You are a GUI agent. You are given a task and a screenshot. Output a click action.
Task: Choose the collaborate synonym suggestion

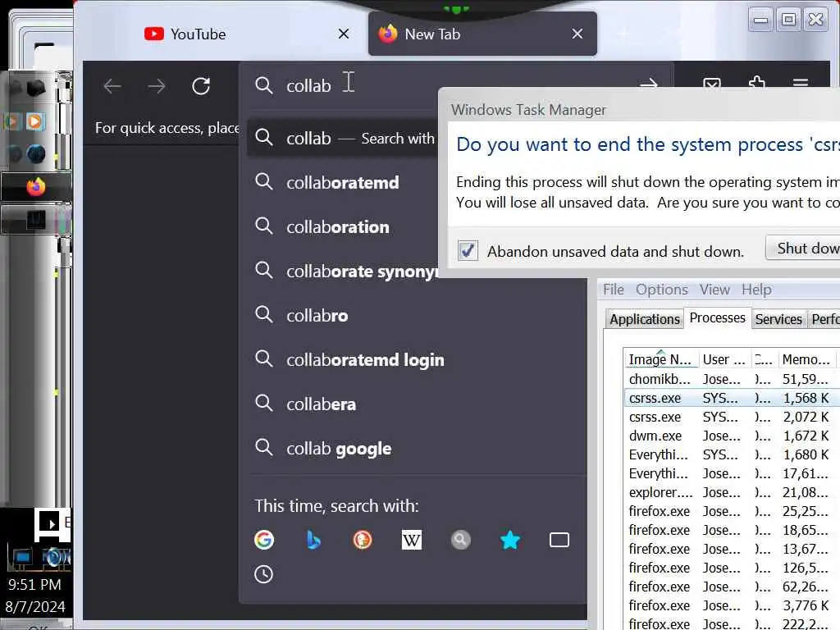(x=343, y=272)
